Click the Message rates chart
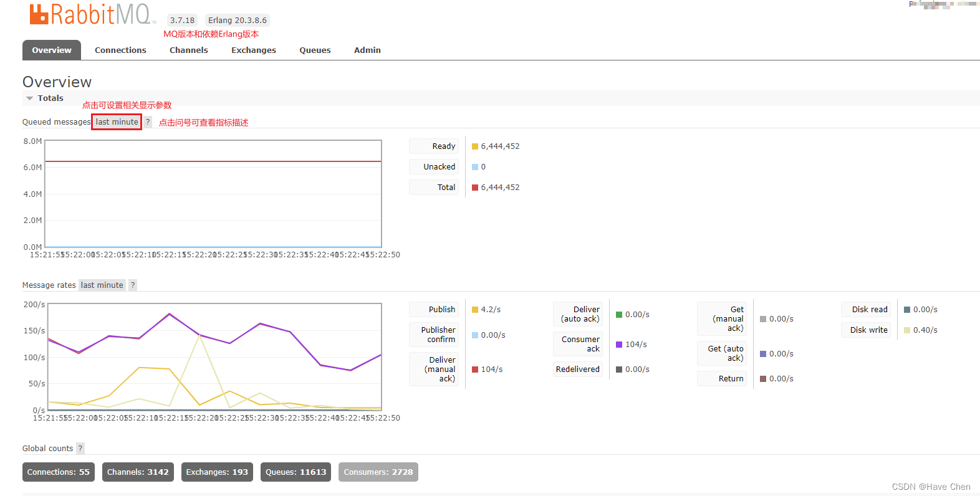 coord(214,357)
